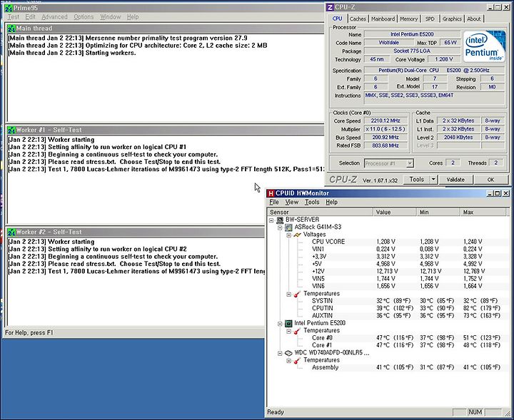Select the Assembly temperature row
This screenshot has height=420, width=514.
point(388,367)
